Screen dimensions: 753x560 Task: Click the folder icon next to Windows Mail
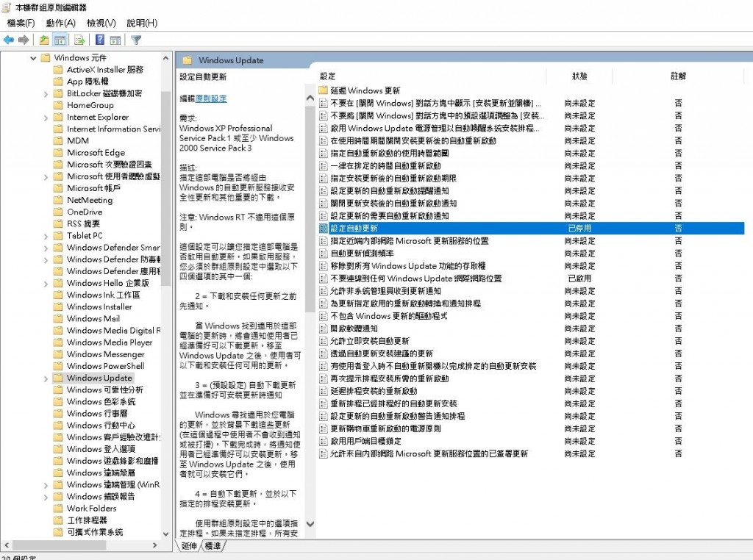(x=58, y=319)
